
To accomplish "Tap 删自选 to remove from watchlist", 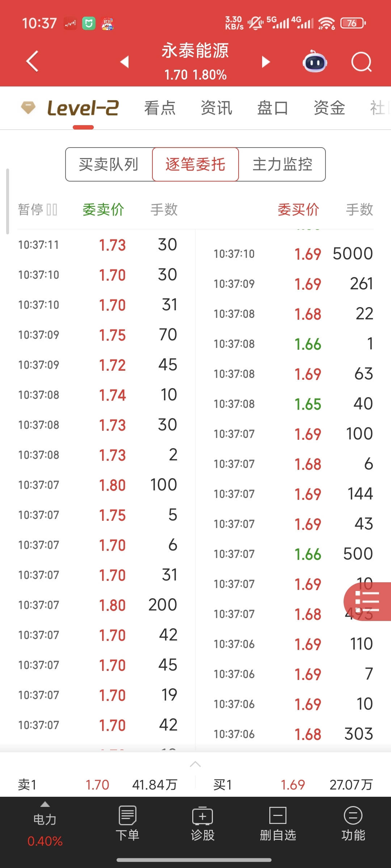I will coord(278,823).
